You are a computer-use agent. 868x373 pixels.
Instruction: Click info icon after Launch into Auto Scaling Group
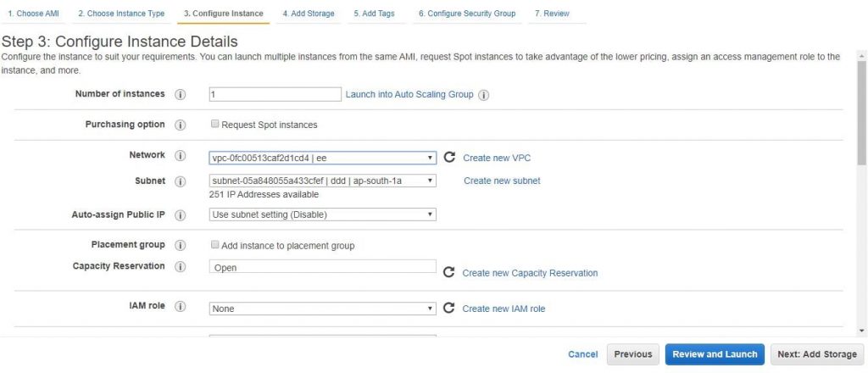483,95
